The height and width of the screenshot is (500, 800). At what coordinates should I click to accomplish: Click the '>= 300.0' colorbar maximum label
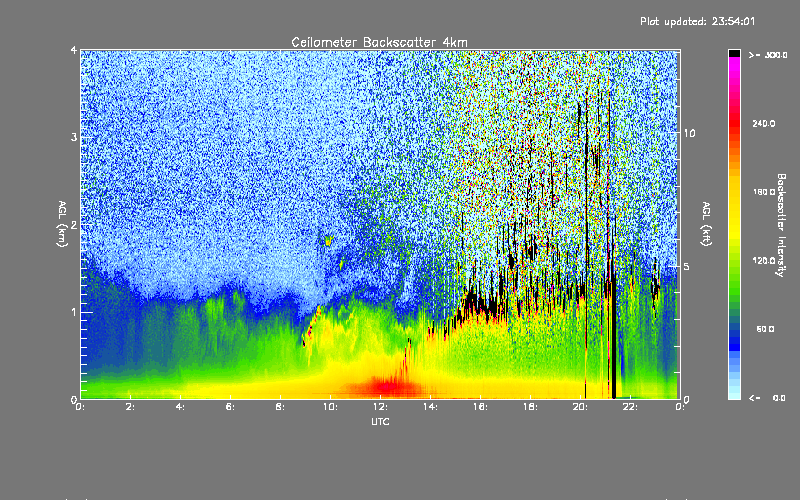point(768,55)
